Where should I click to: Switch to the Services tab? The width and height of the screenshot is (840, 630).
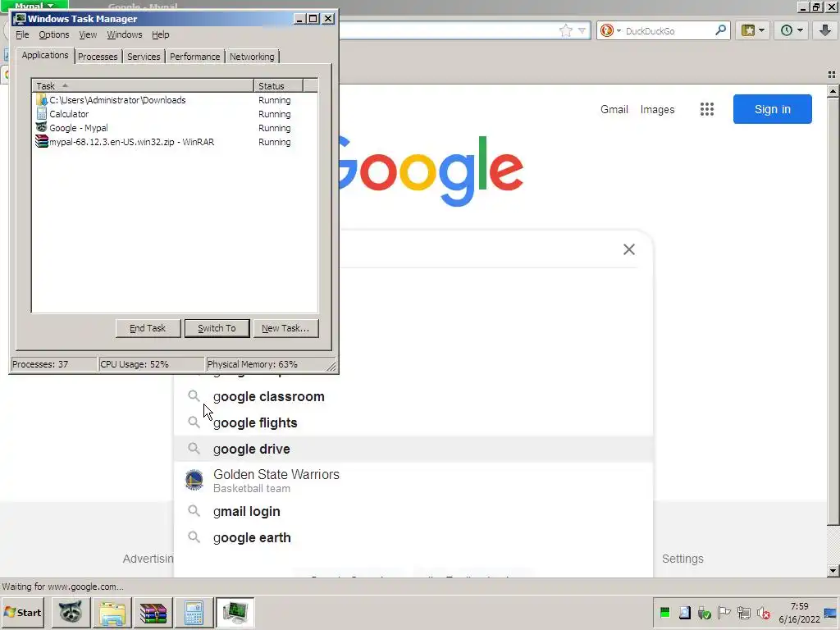tap(144, 57)
